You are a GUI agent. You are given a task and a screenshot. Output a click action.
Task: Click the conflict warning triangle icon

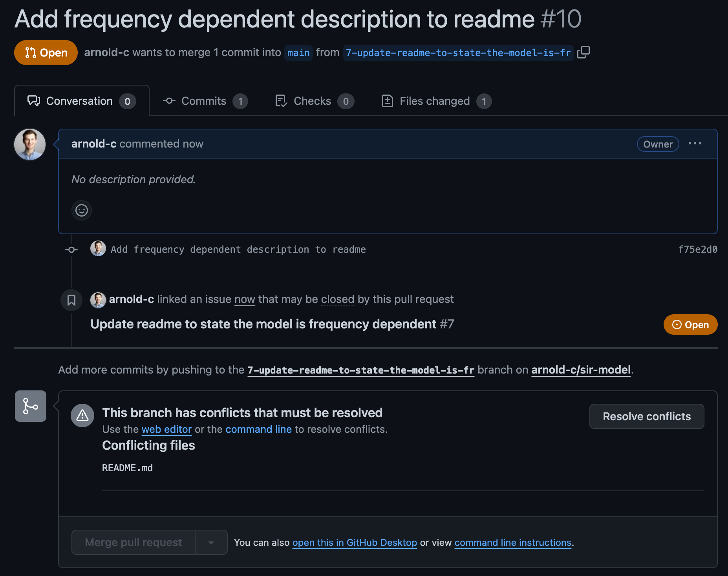82,416
